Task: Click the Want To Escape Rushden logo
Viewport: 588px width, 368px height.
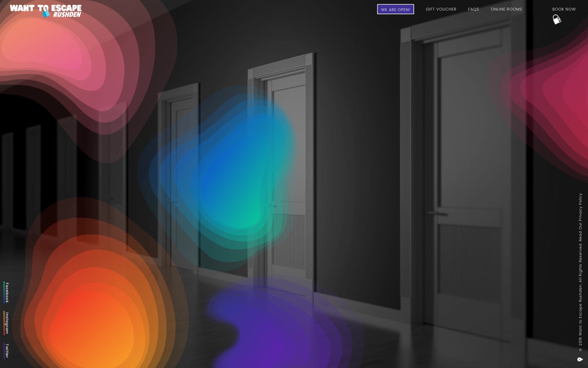Action: [x=46, y=11]
